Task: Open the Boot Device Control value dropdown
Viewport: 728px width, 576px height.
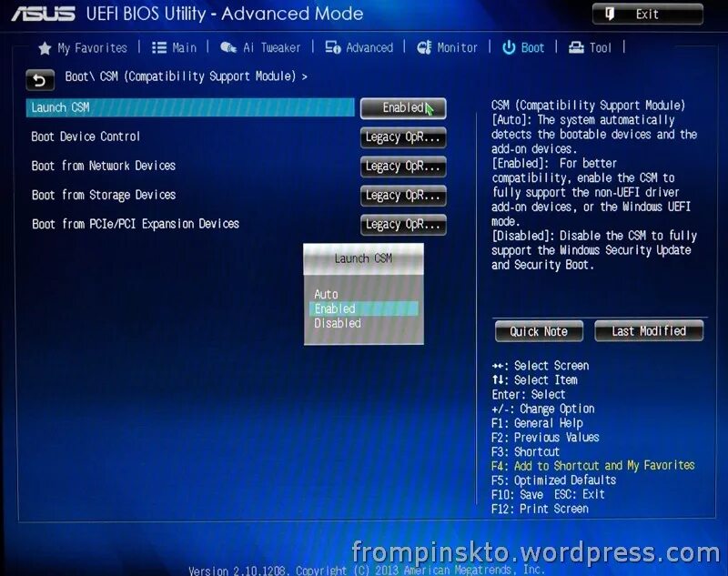Action: pos(403,137)
